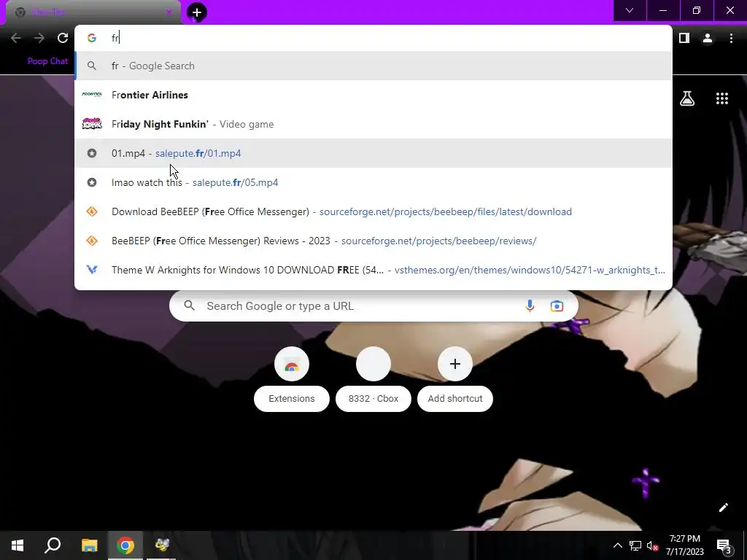Open Windows taskbar search
The height and width of the screenshot is (560, 747).
click(x=53, y=545)
